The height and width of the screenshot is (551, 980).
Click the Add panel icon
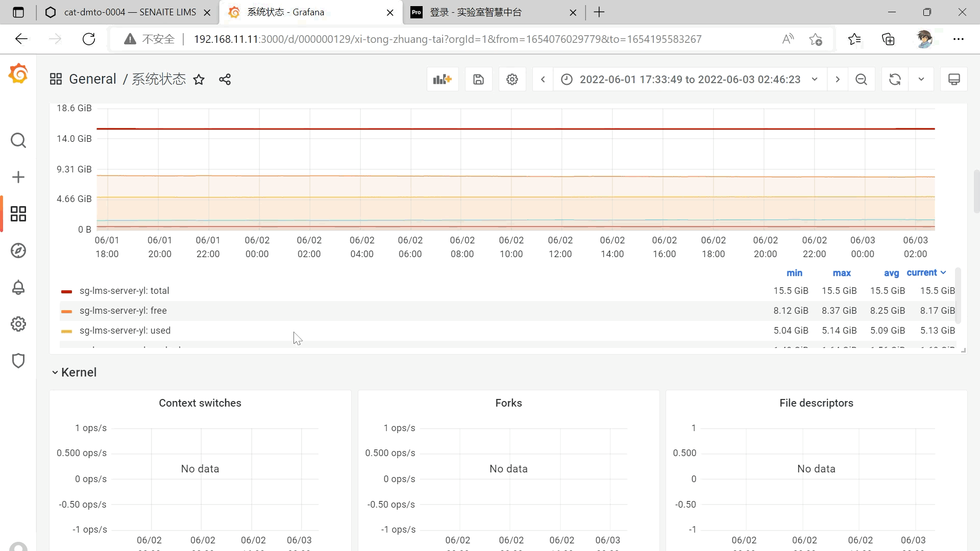coord(442,80)
